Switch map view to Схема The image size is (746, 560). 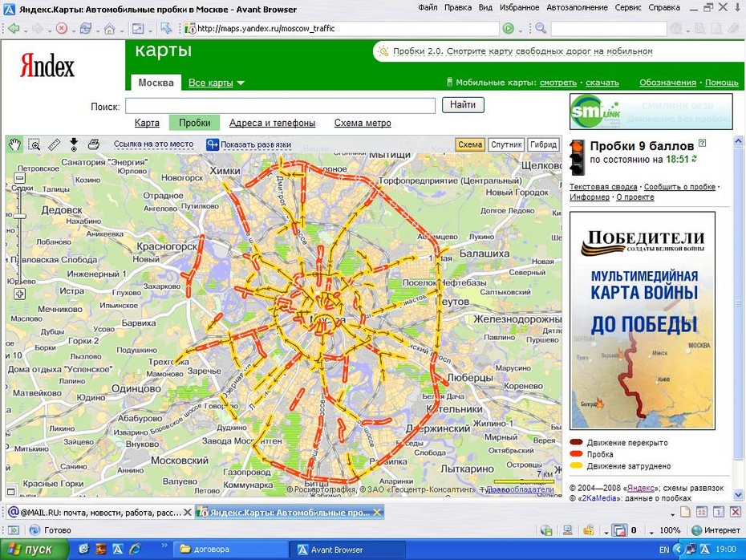[x=470, y=144]
